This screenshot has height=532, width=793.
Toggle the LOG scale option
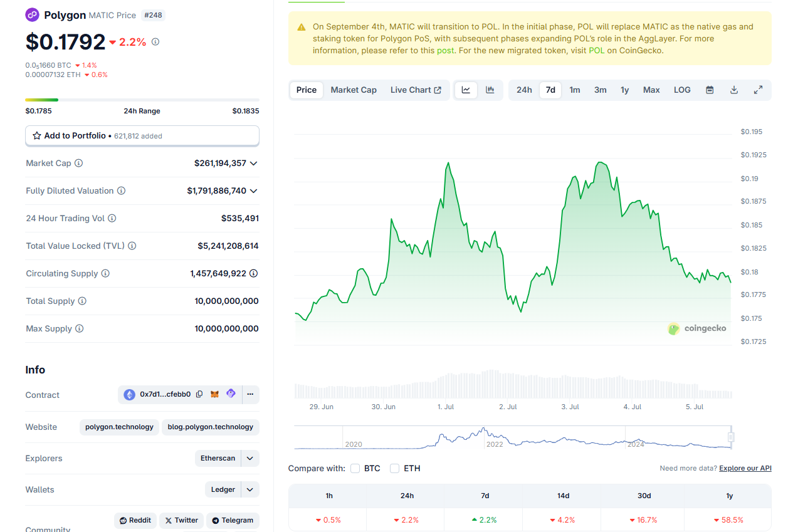(x=682, y=90)
